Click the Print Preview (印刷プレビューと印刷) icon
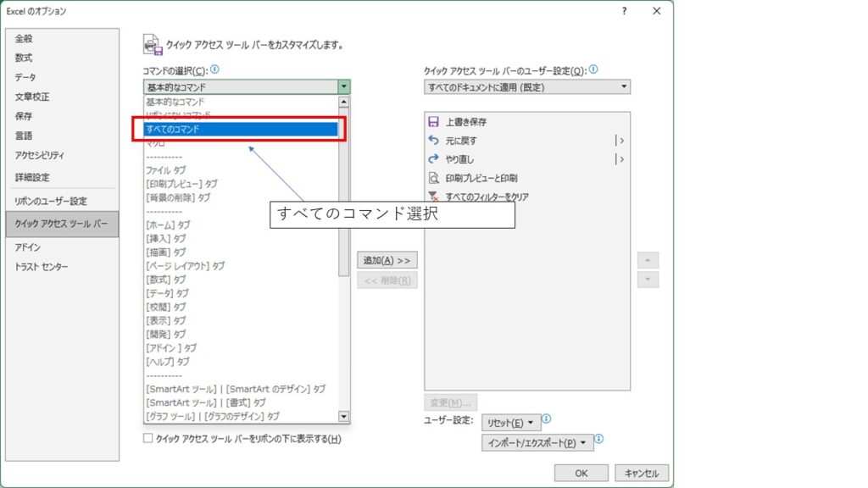The width and height of the screenshot is (868, 488). click(434, 178)
